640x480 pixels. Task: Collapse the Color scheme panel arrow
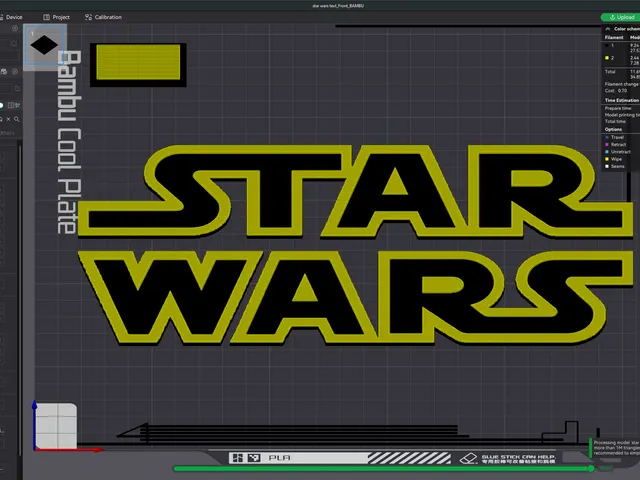pyautogui.click(x=608, y=29)
